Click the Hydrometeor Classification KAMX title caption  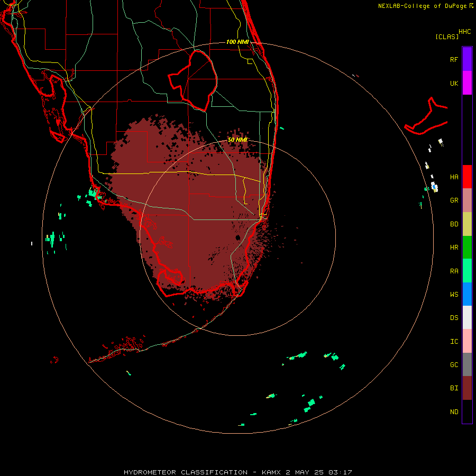237,472
